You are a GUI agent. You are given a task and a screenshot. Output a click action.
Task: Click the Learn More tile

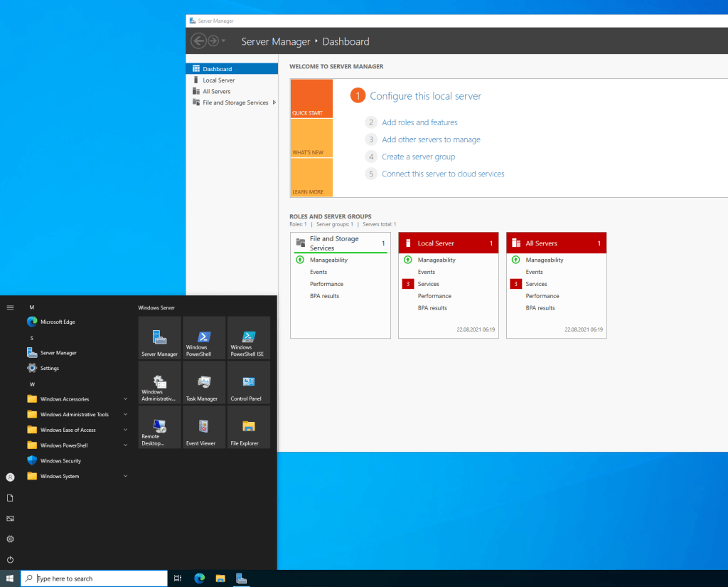[311, 178]
